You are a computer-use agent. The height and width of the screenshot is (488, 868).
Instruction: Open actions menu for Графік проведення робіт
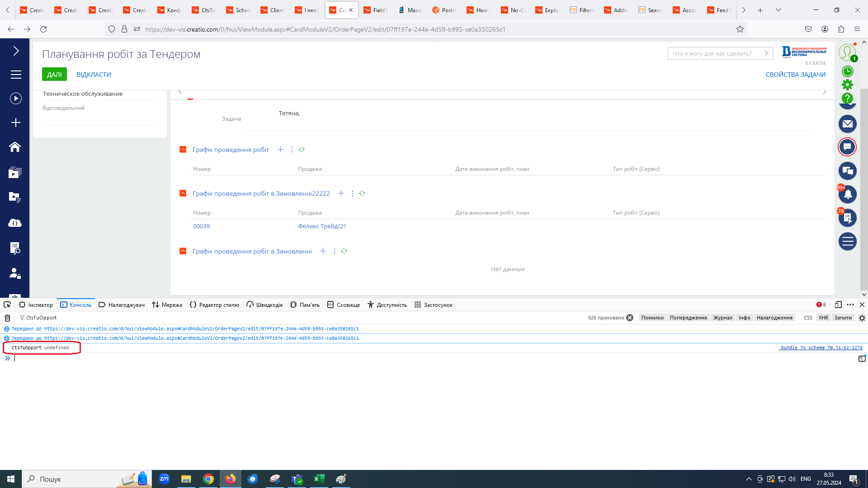(292, 150)
